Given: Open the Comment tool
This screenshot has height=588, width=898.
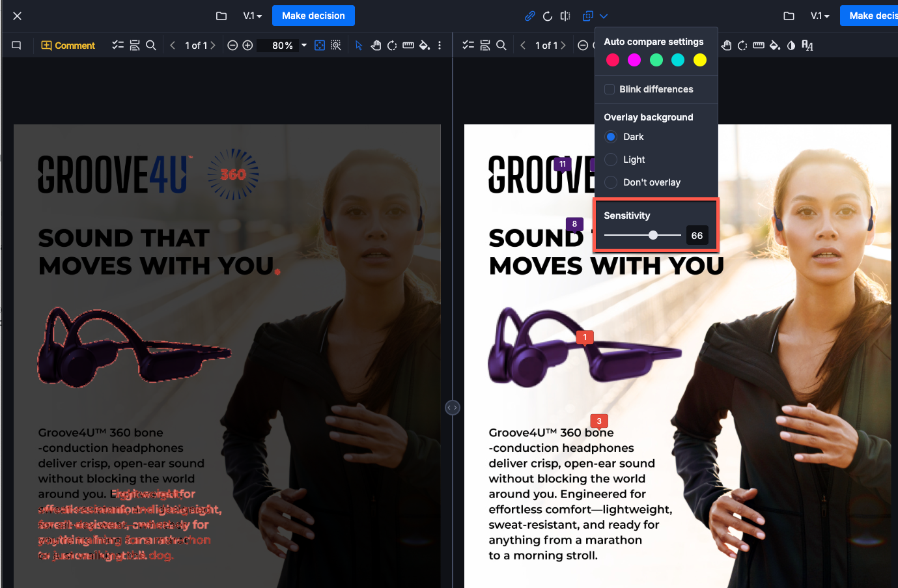Looking at the screenshot, I should click(68, 46).
